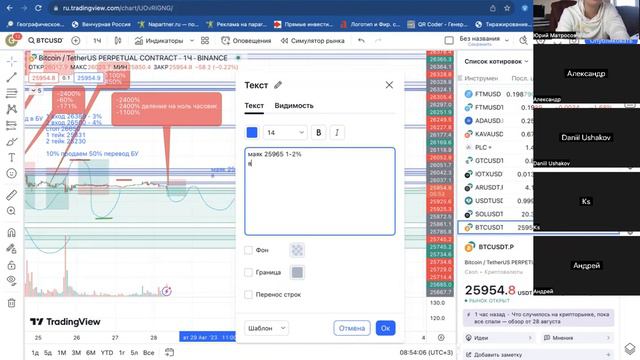Bookmark this page with the star
Screen dimensions: 640x360
507,8
